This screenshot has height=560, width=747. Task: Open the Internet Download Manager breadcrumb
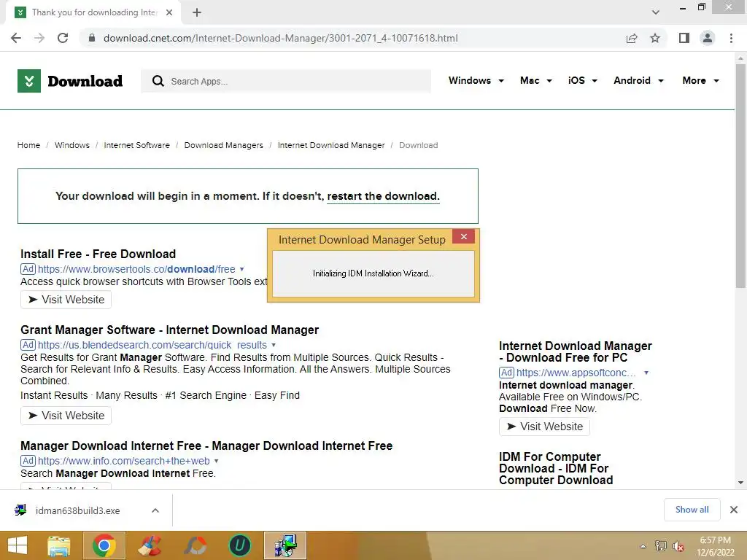[331, 145]
